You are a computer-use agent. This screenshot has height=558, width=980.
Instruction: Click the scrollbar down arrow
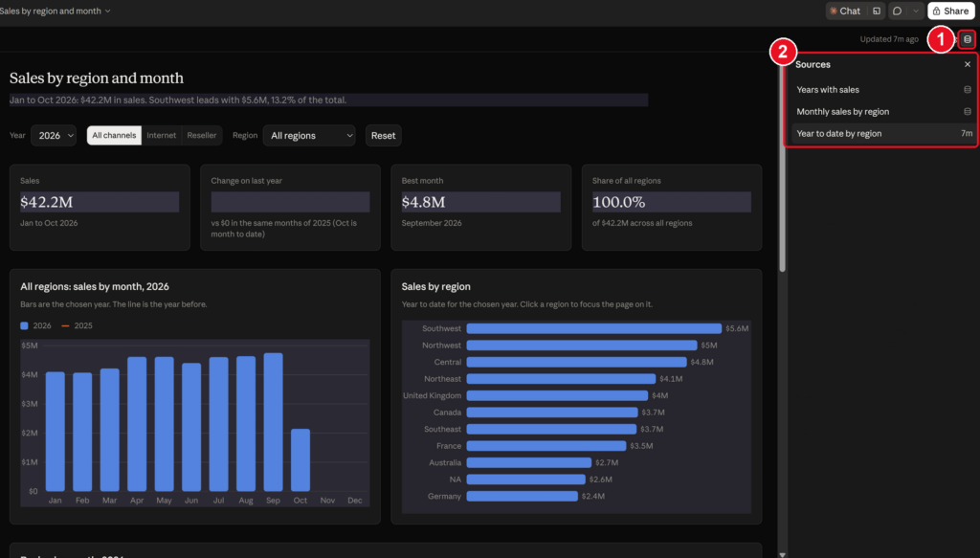782,553
